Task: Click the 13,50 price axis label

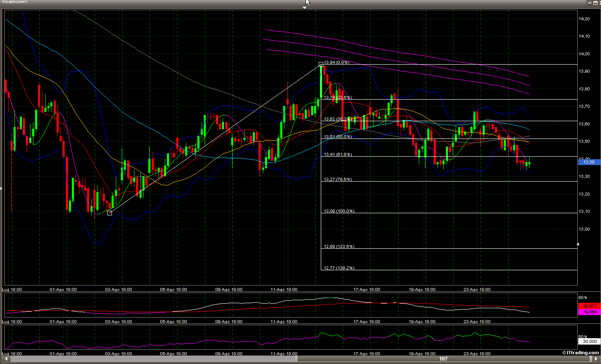Action: click(584, 141)
